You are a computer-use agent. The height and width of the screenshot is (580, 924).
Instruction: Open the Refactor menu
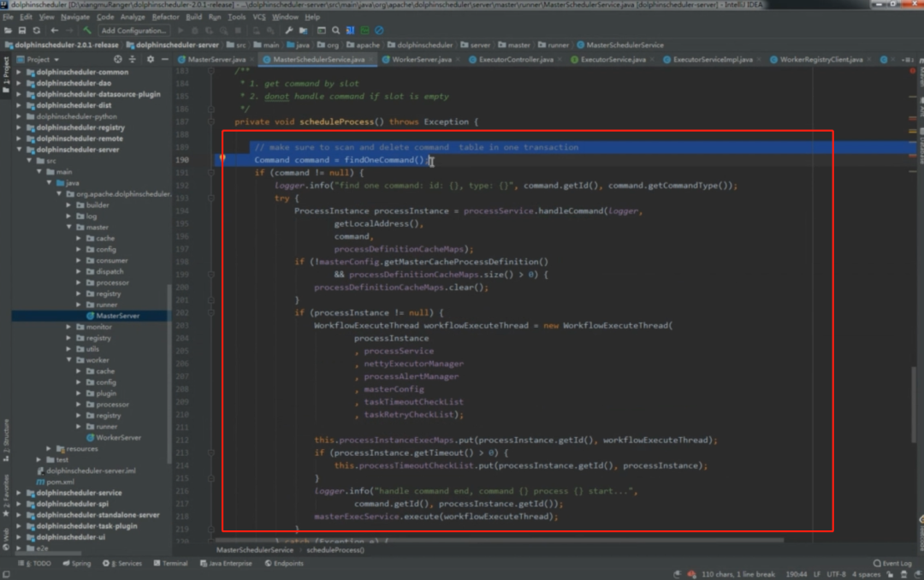click(x=165, y=17)
